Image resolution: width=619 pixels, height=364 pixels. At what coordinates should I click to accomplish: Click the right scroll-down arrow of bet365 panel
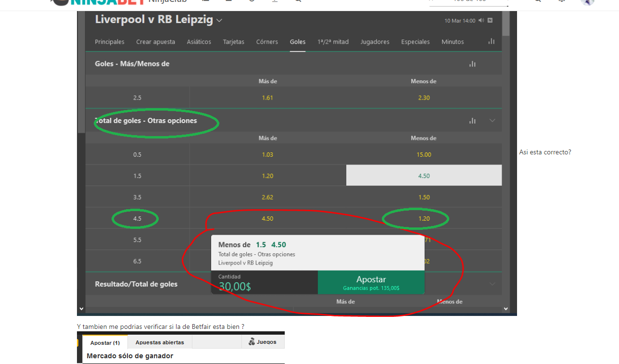[505, 308]
